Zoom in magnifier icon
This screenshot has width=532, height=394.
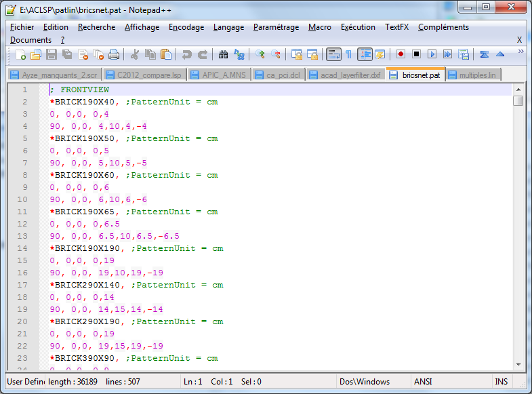260,54
